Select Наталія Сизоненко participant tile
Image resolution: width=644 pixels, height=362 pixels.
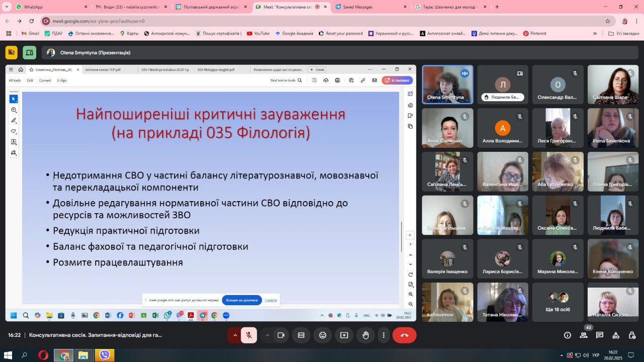click(613, 302)
